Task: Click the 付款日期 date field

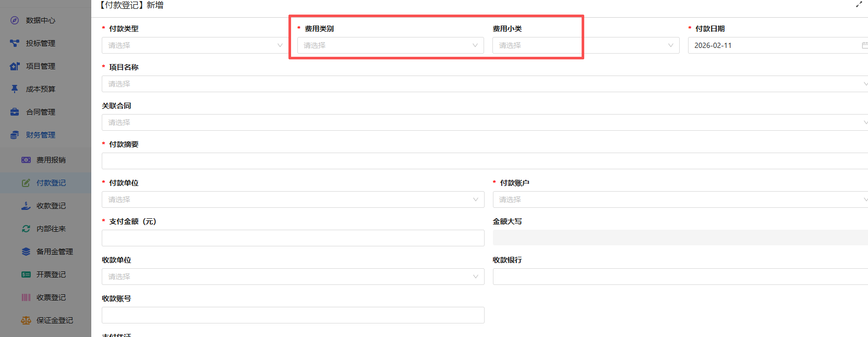Action: [x=778, y=45]
